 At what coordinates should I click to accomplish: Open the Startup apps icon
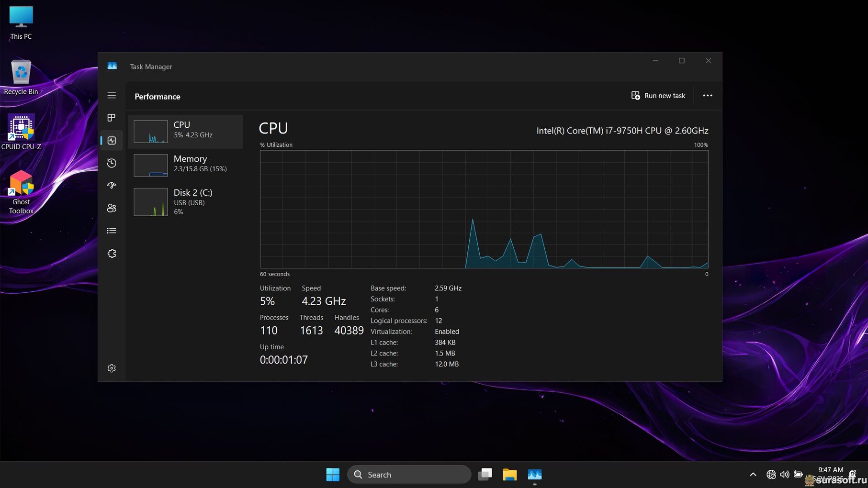point(112,186)
